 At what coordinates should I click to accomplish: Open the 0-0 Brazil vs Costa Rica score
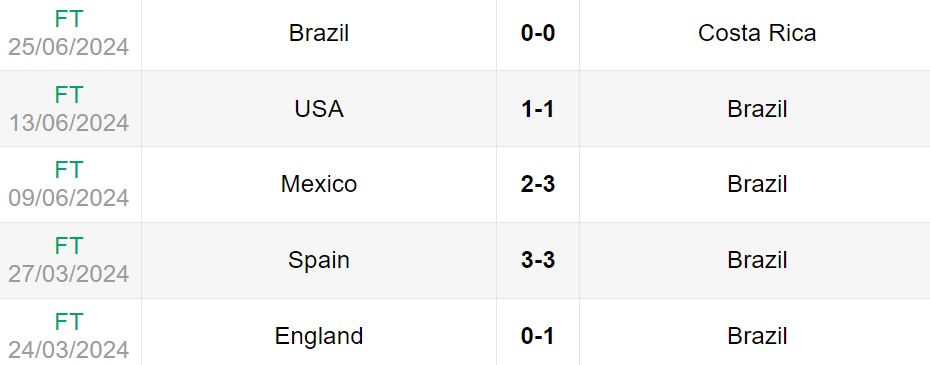(538, 33)
